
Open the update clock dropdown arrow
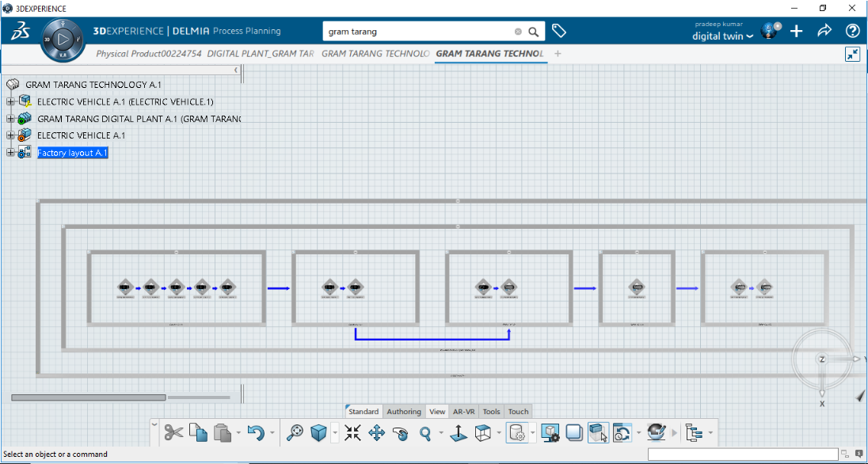pyautogui.click(x=639, y=433)
